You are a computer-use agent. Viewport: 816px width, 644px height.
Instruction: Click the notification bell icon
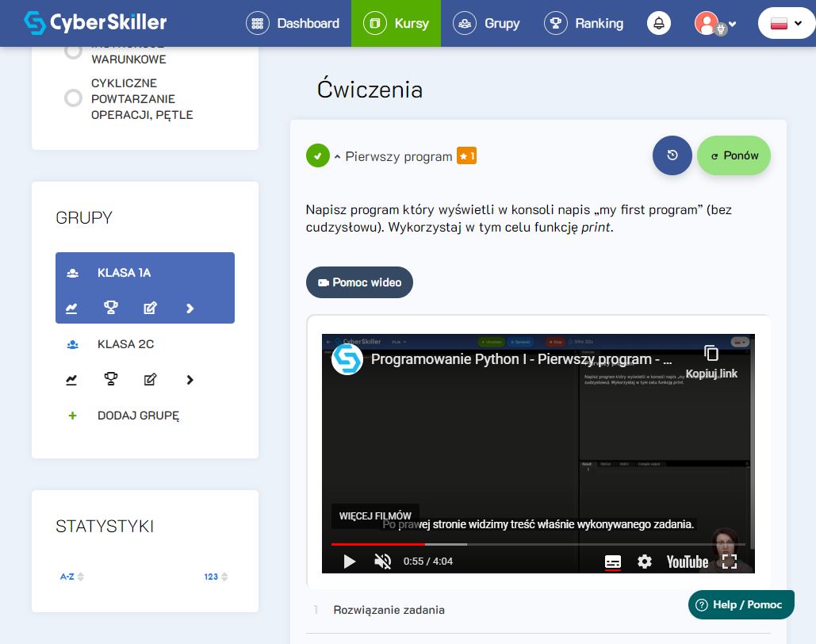pyautogui.click(x=658, y=23)
